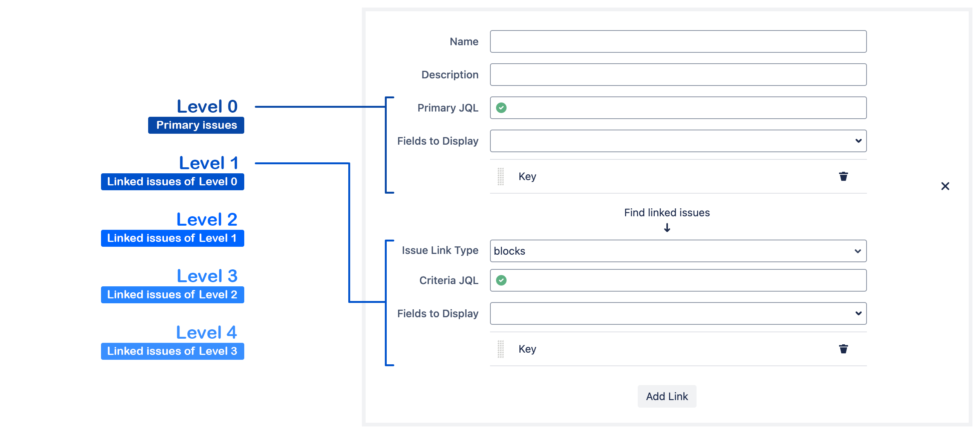Click inside the Criteria JQL query field

coord(685,280)
